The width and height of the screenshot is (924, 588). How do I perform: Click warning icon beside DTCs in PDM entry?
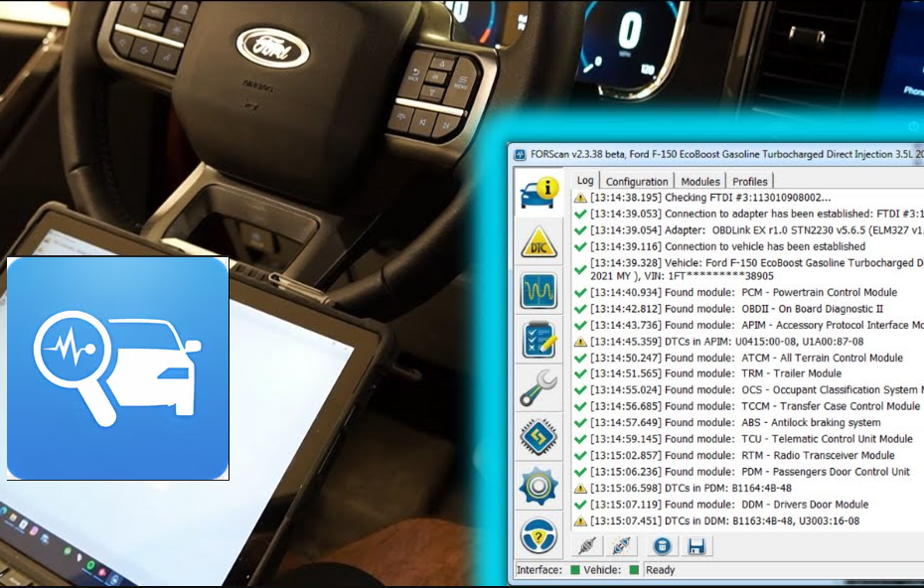[x=580, y=489]
